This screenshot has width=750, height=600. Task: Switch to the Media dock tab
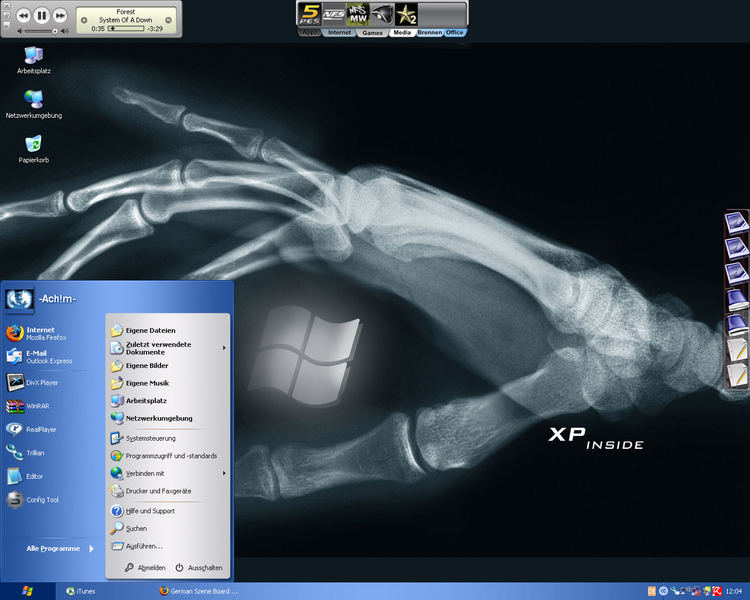[402, 33]
